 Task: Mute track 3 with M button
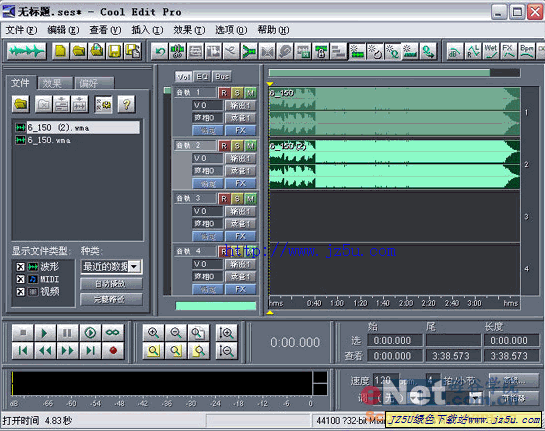250,199
